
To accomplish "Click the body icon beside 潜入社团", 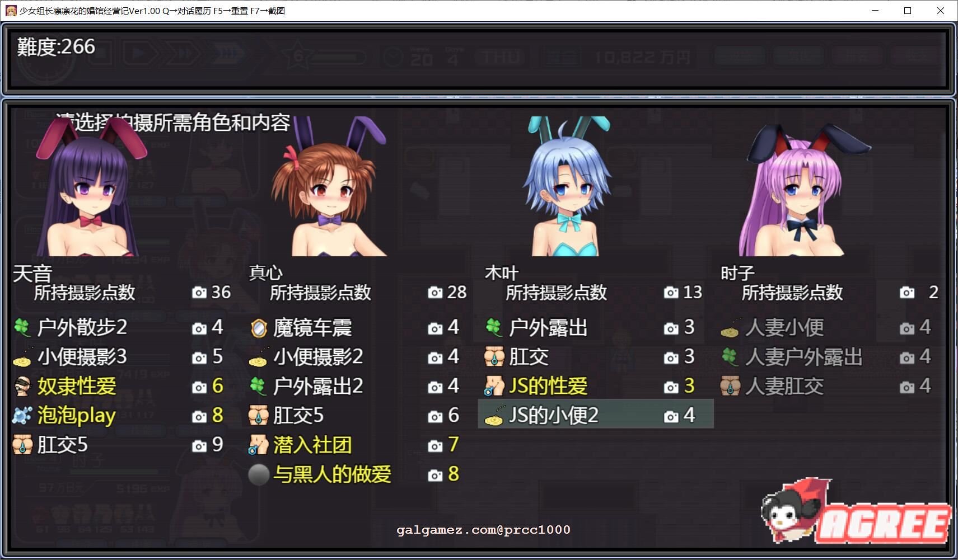I will click(258, 444).
